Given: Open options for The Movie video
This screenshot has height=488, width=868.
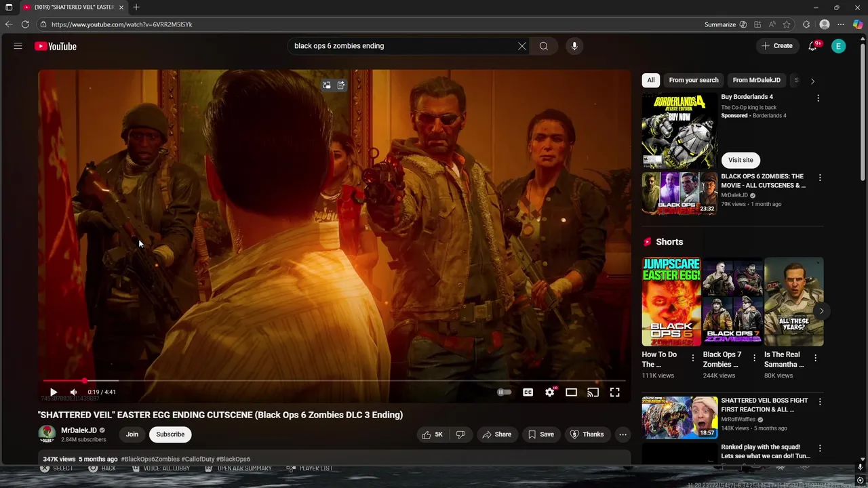Looking at the screenshot, I should (x=820, y=178).
